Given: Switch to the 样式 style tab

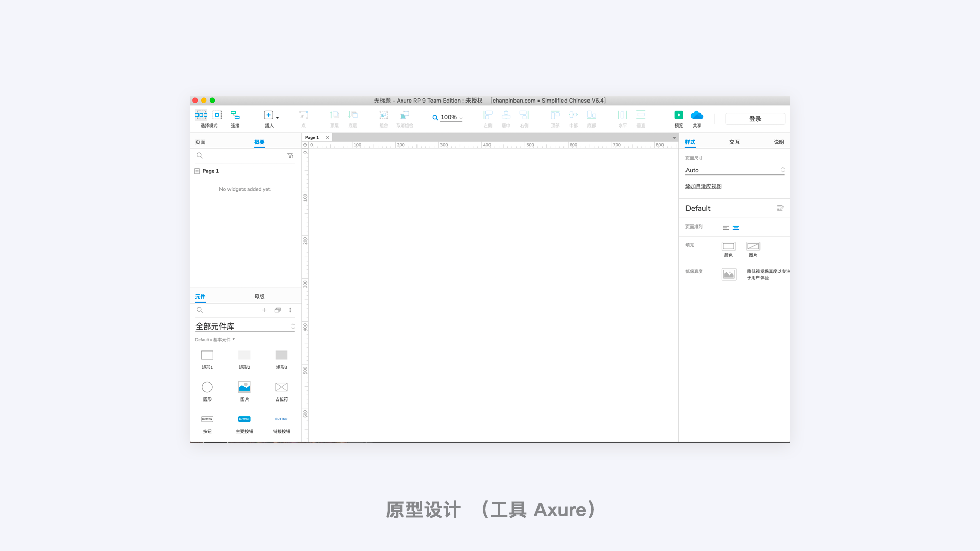Looking at the screenshot, I should point(690,142).
